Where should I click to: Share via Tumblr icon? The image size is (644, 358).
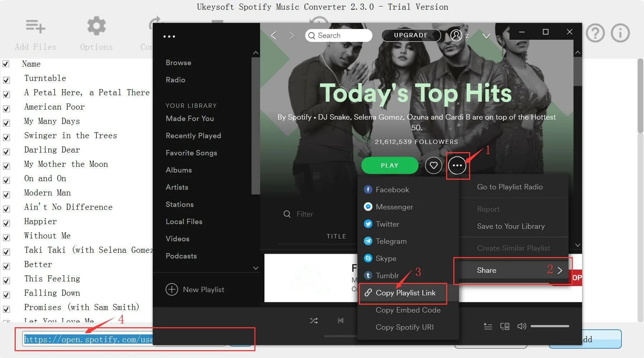[368, 275]
